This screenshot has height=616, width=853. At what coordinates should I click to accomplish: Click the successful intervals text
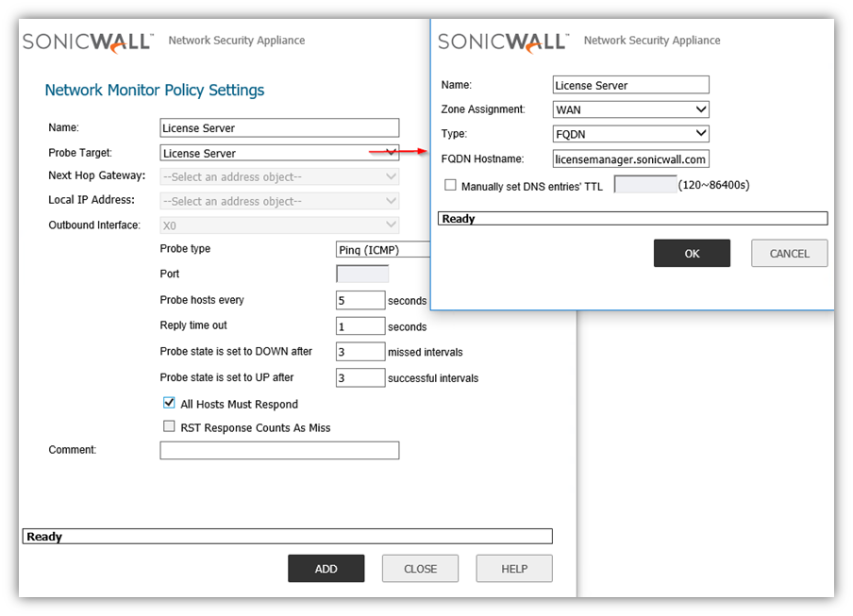point(433,378)
